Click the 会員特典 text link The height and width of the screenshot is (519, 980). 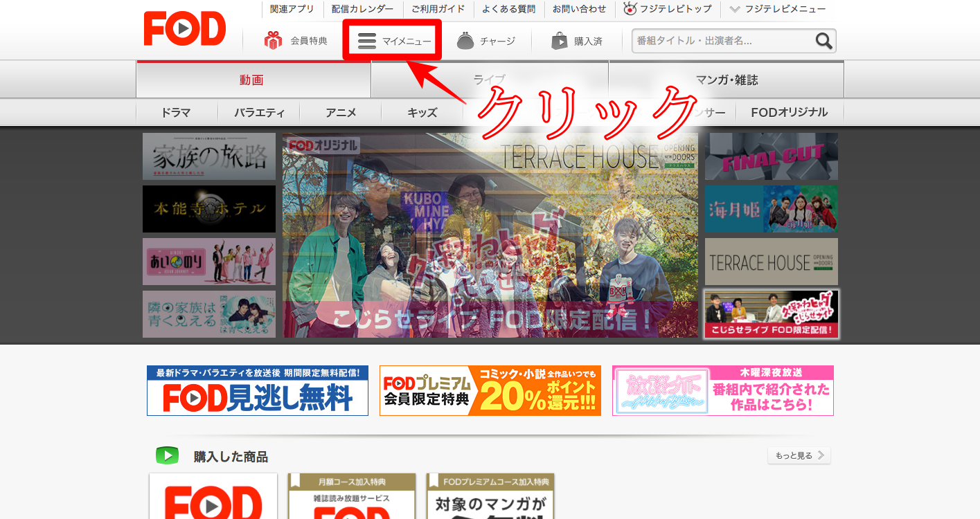(309, 41)
